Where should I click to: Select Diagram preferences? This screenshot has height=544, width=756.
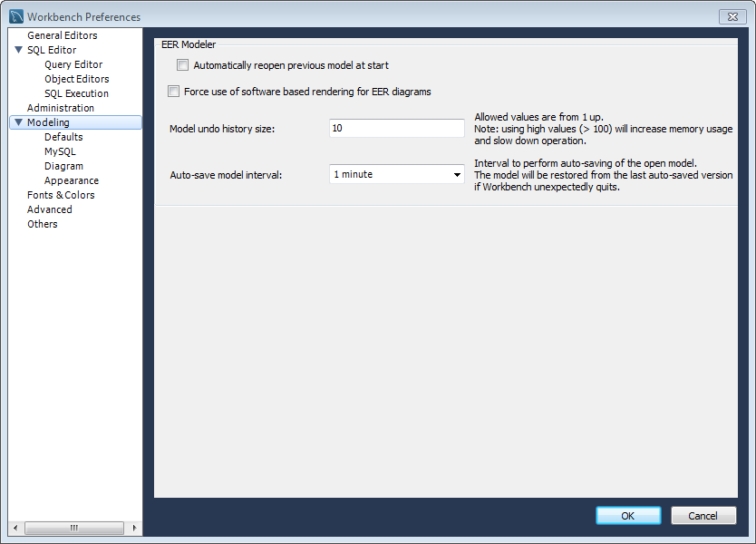63,165
